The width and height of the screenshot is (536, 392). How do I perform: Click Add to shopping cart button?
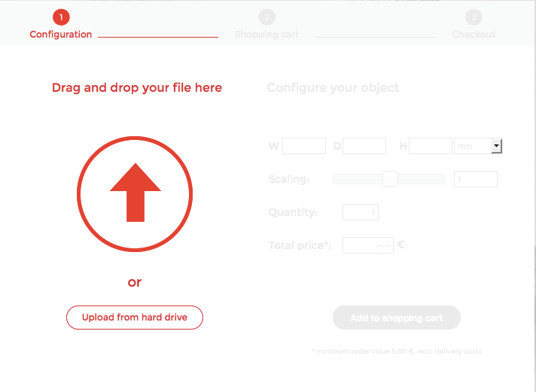pyautogui.click(x=397, y=318)
